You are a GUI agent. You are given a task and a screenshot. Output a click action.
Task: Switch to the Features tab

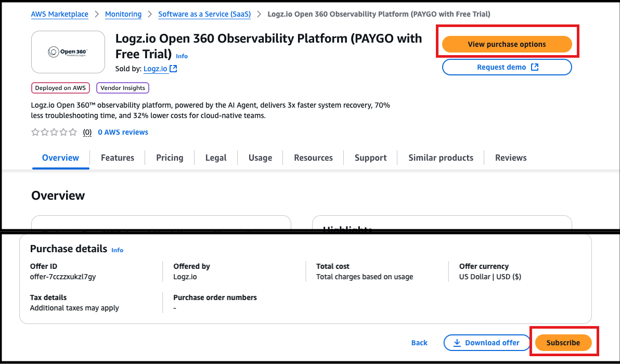point(118,158)
